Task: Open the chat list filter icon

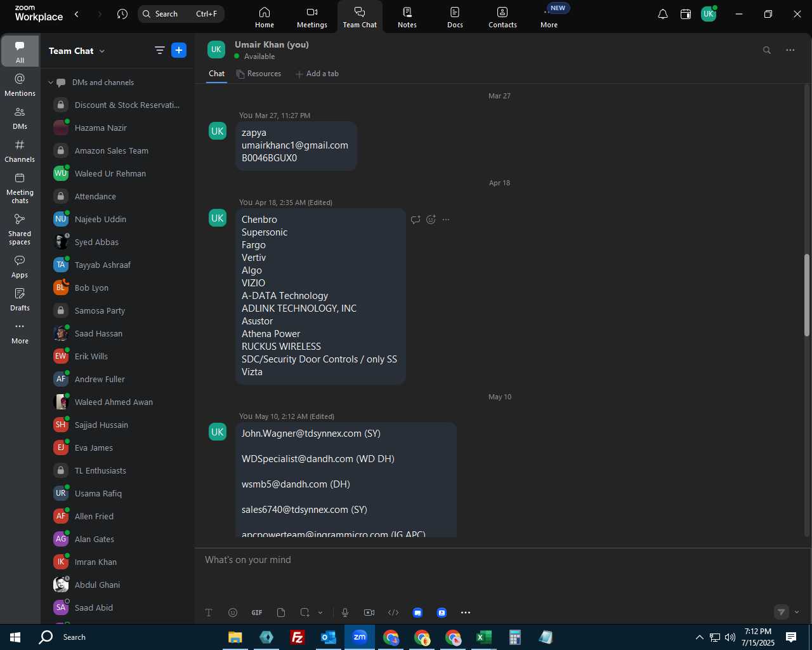Action: pyautogui.click(x=160, y=50)
